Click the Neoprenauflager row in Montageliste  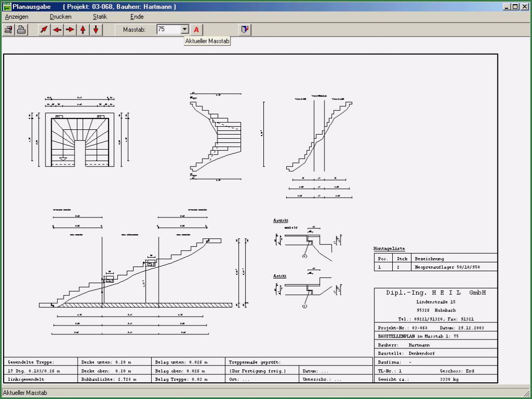click(449, 266)
